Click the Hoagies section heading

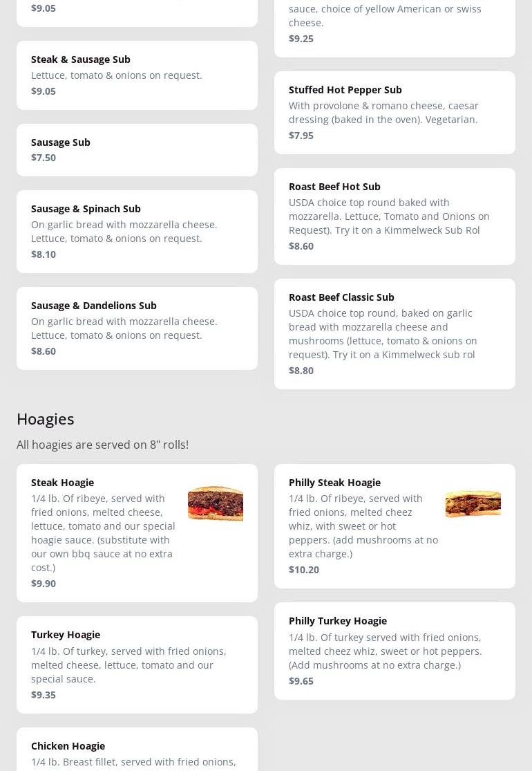tap(46, 418)
